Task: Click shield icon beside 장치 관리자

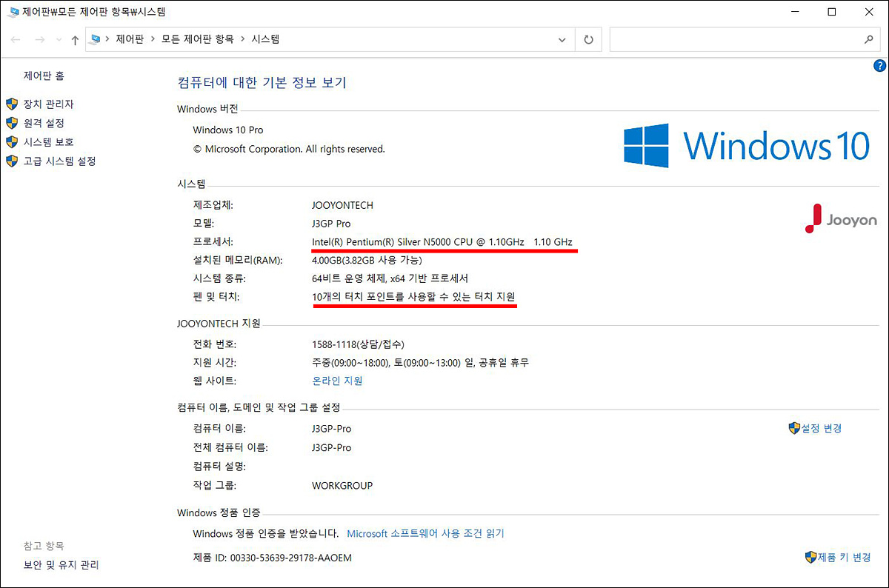Action: coord(12,104)
